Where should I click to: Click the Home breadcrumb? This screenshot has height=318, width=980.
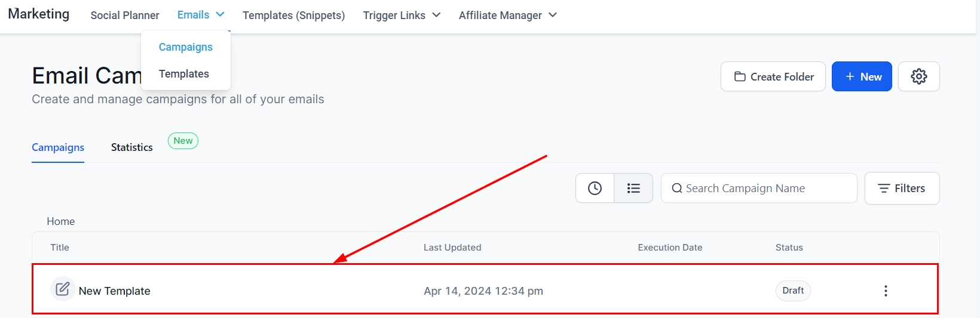pos(60,221)
